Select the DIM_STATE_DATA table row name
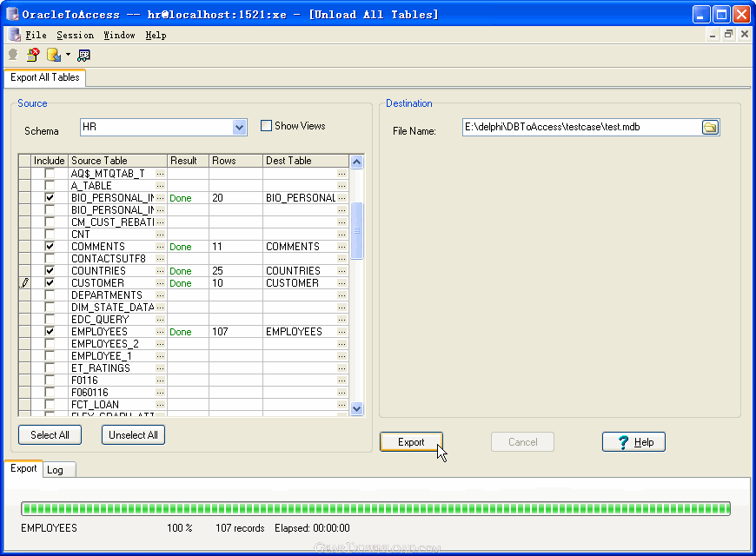This screenshot has height=556, width=756. point(112,308)
